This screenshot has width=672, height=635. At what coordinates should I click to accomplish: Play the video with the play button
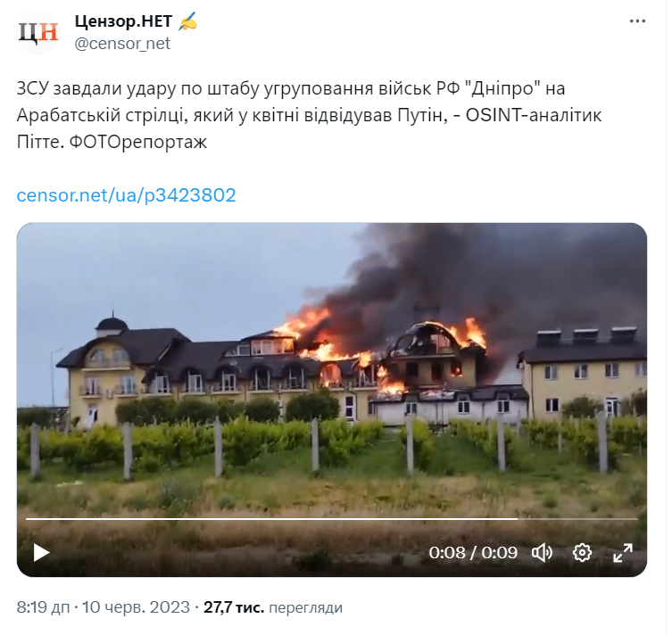click(x=41, y=553)
